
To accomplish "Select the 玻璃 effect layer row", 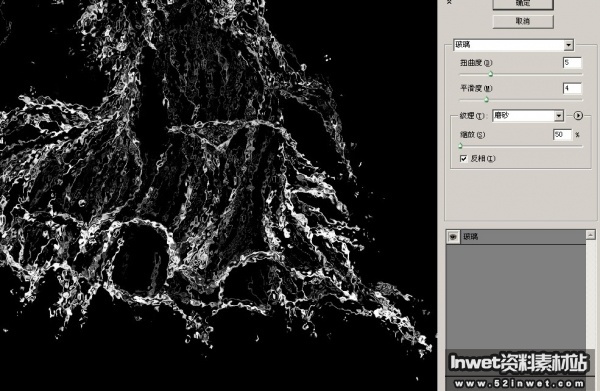I will 516,237.
